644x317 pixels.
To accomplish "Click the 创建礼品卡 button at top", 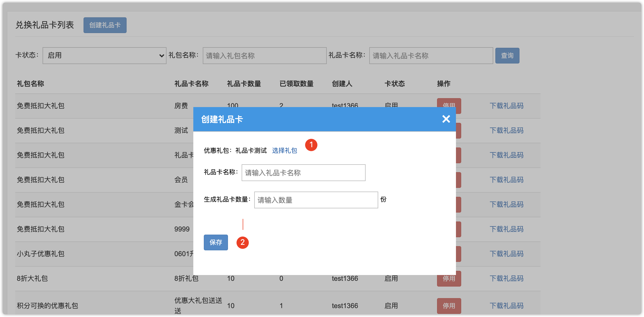I will point(105,25).
